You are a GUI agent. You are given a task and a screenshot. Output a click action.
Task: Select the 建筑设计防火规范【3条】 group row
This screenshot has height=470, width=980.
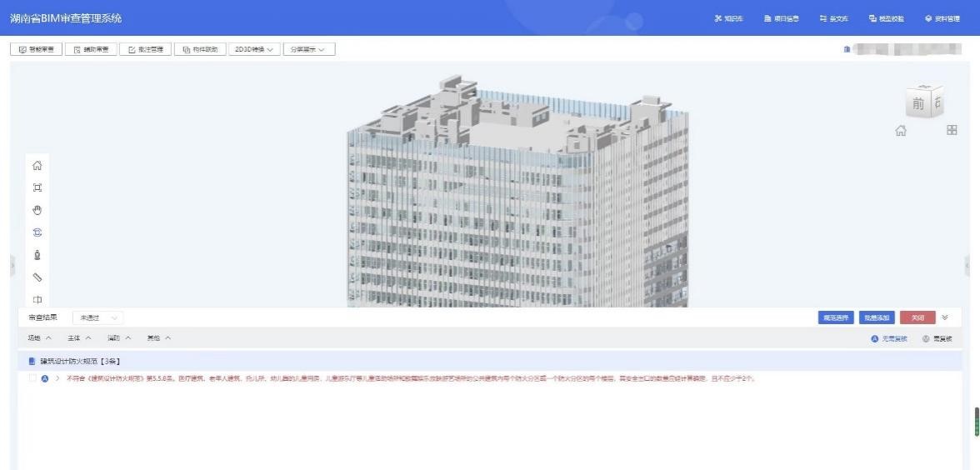coord(489,362)
